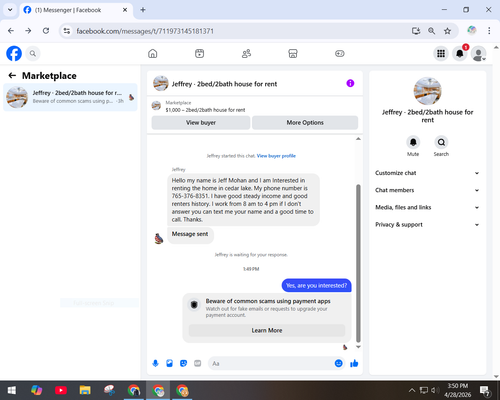Open YouTube from the taskbar
The image size is (500, 400).
pyautogui.click(x=61, y=390)
